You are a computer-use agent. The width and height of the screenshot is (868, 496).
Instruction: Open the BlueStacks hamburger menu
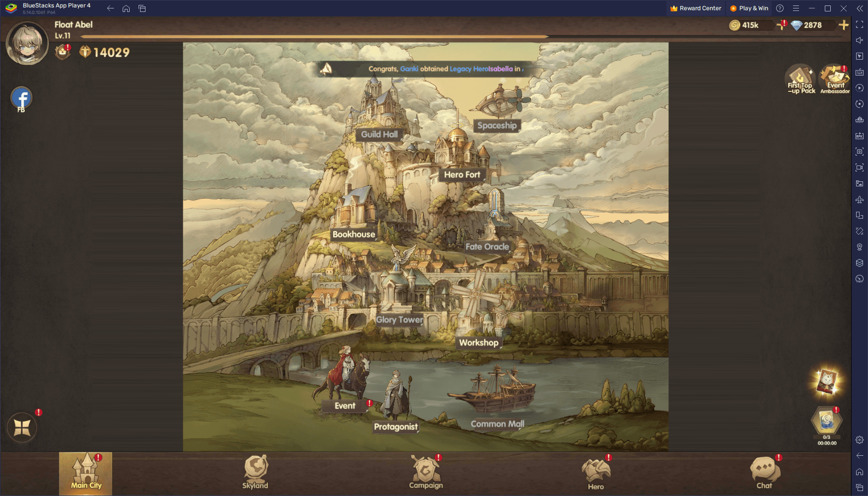796,8
